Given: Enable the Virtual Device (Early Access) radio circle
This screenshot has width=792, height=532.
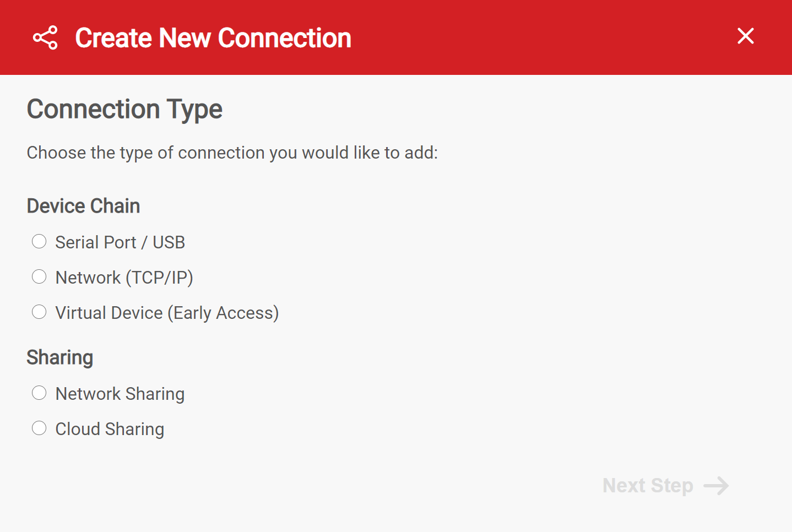Looking at the screenshot, I should (39, 312).
